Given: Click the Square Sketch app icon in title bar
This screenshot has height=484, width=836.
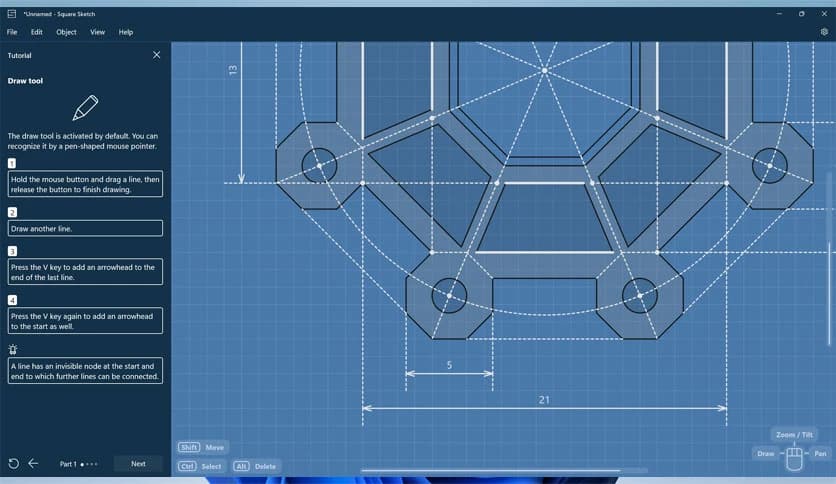Looking at the screenshot, I should [x=12, y=14].
